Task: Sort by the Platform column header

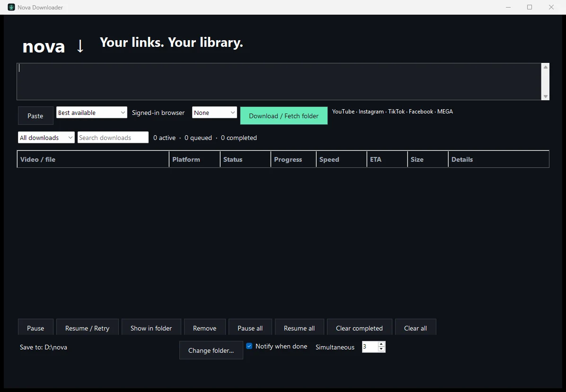Action: [194, 159]
